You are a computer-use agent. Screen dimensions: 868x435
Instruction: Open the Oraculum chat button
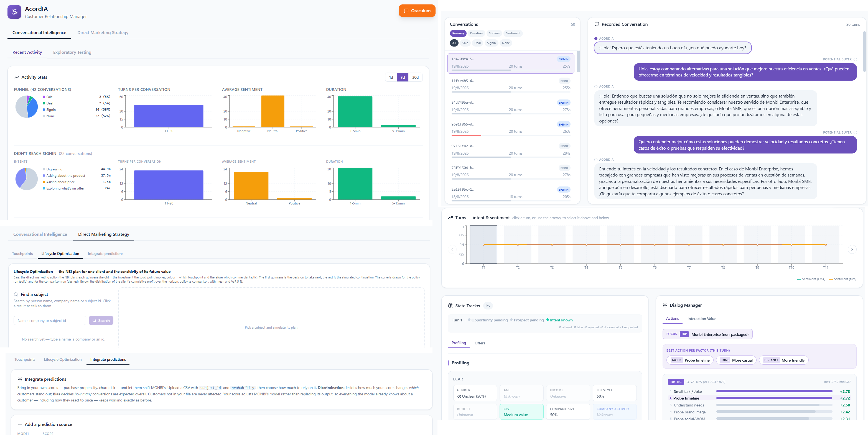coord(417,11)
